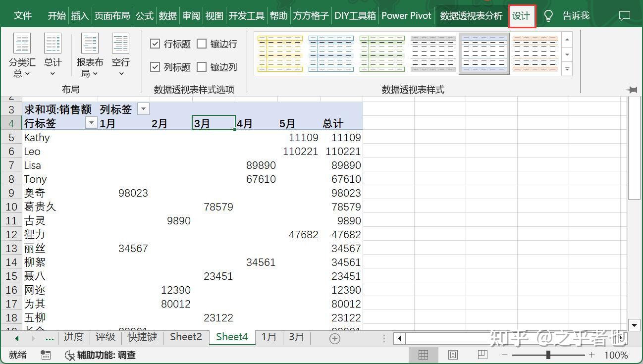This screenshot has width=643, height=364.
Task: Open the Power Pivot ribbon tab
Action: (x=406, y=15)
